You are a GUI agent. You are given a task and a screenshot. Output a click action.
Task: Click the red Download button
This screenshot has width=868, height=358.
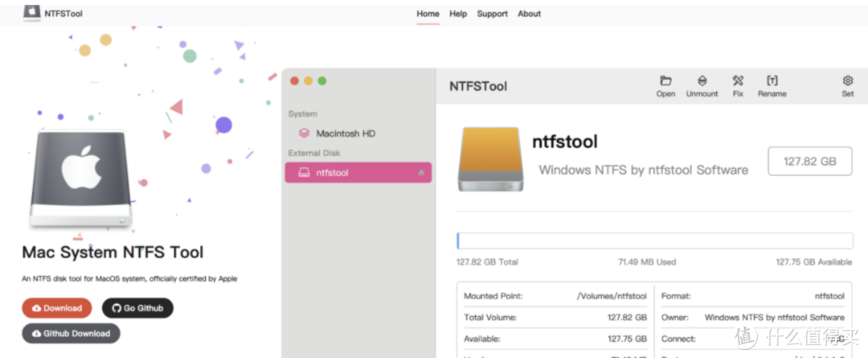tap(57, 308)
